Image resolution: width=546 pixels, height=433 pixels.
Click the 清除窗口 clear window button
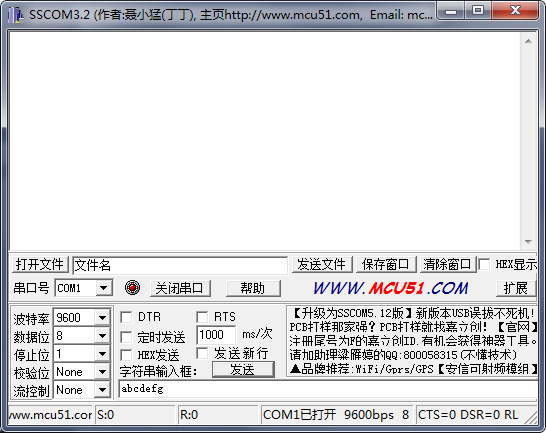click(x=447, y=264)
